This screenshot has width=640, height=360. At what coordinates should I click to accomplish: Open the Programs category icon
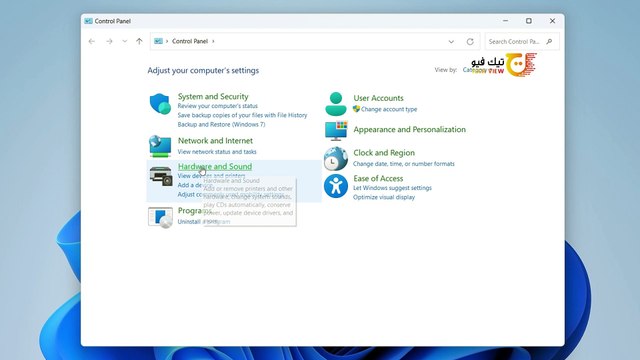pos(160,217)
